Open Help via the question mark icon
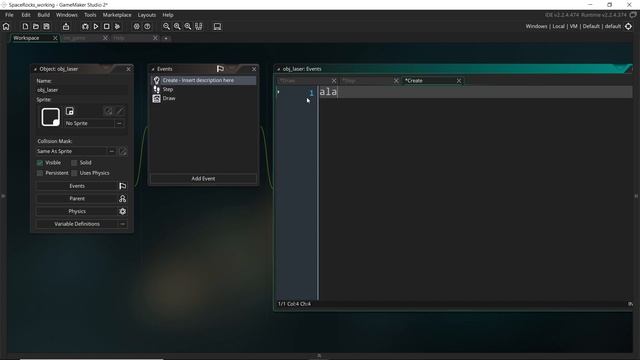The width and height of the screenshot is (640, 360). tap(147, 27)
